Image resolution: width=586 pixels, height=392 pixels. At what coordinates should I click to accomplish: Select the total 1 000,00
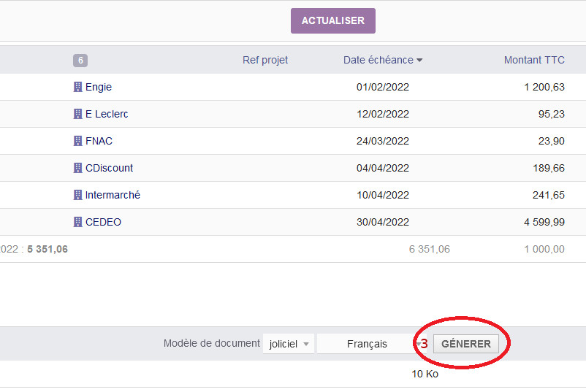[544, 249]
